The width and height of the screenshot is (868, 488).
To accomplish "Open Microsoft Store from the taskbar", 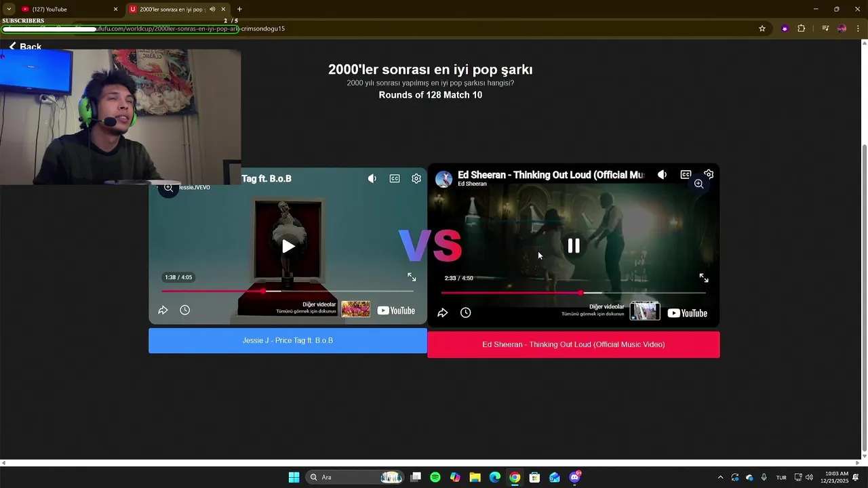I will tap(534, 477).
